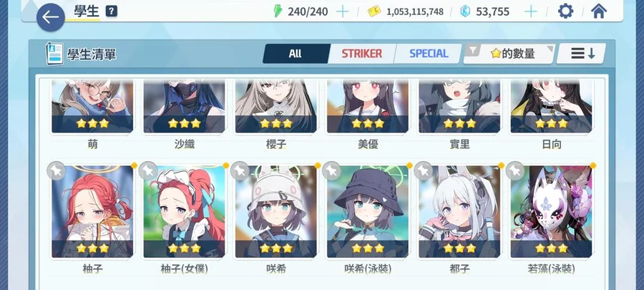The image size is (644, 290).
Task: Open the filter funnel icon
Action: (474, 50)
